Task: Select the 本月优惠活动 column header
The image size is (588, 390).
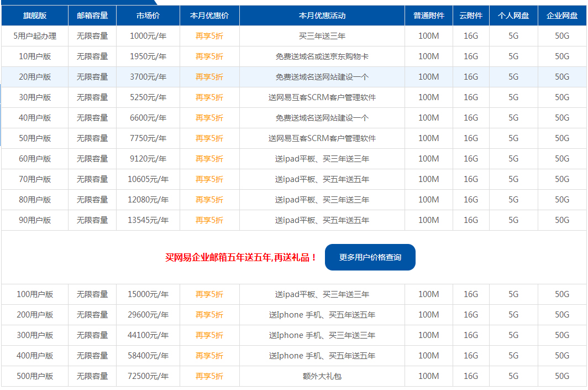Action: 322,15
